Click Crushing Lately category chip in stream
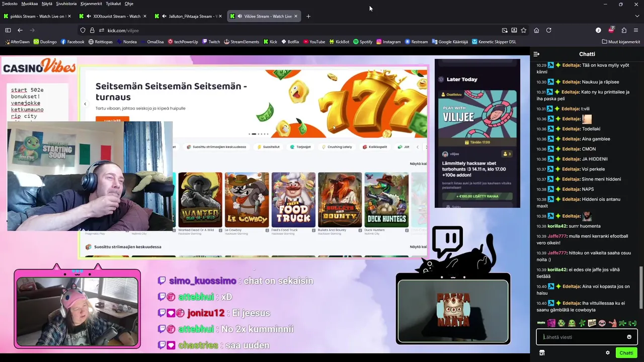644x362 pixels. [x=337, y=147]
